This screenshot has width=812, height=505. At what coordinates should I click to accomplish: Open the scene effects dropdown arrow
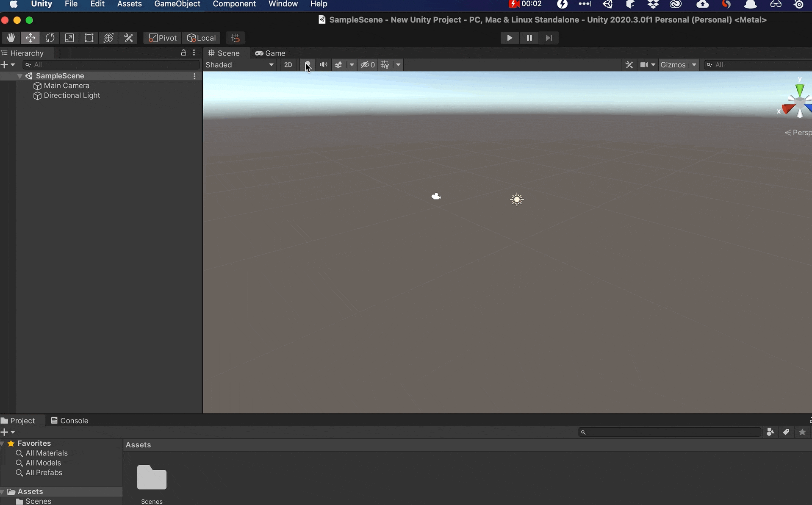[x=352, y=65]
